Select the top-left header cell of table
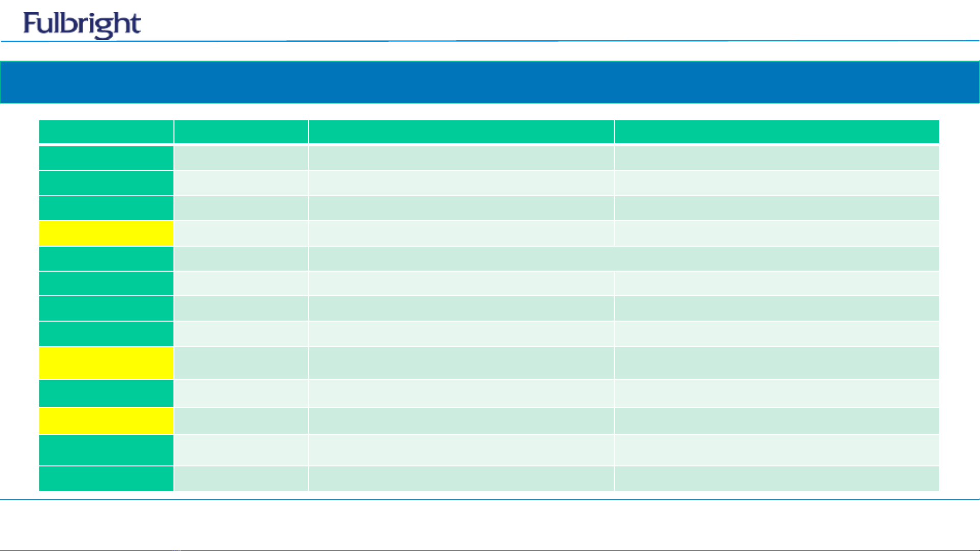980x551 pixels. tap(106, 132)
